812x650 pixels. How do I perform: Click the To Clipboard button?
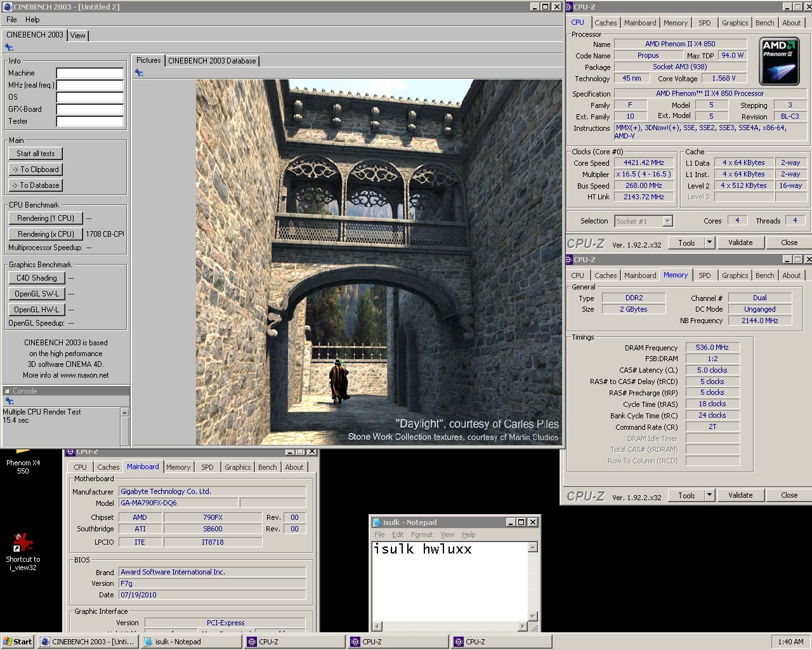[36, 169]
